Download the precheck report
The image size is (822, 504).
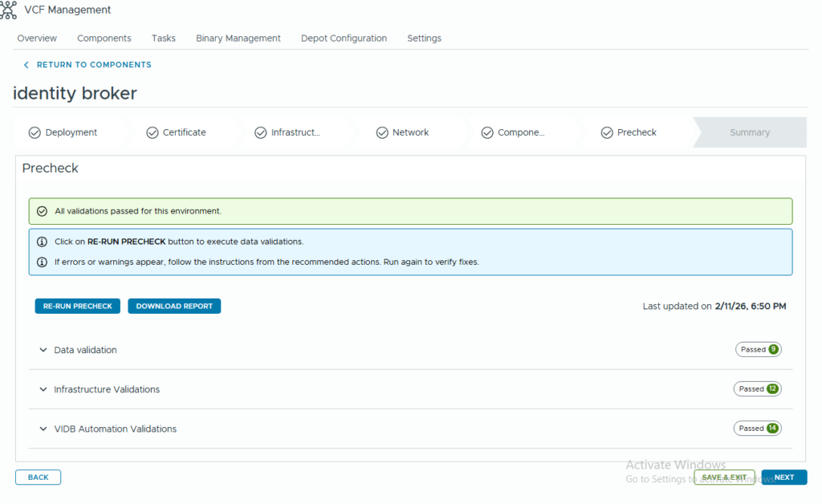coord(174,307)
